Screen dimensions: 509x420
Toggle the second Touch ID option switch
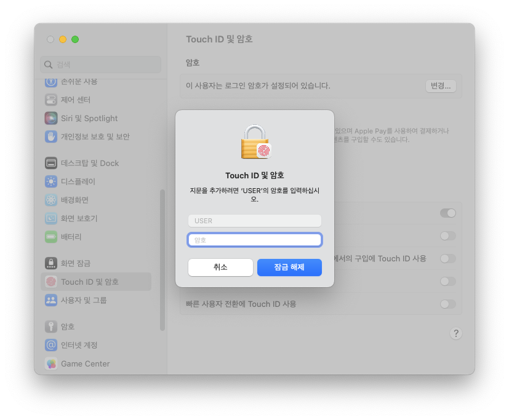coord(447,236)
